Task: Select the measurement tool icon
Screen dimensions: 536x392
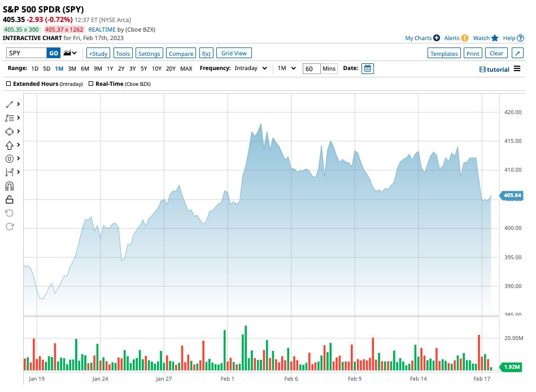Action: [x=10, y=172]
